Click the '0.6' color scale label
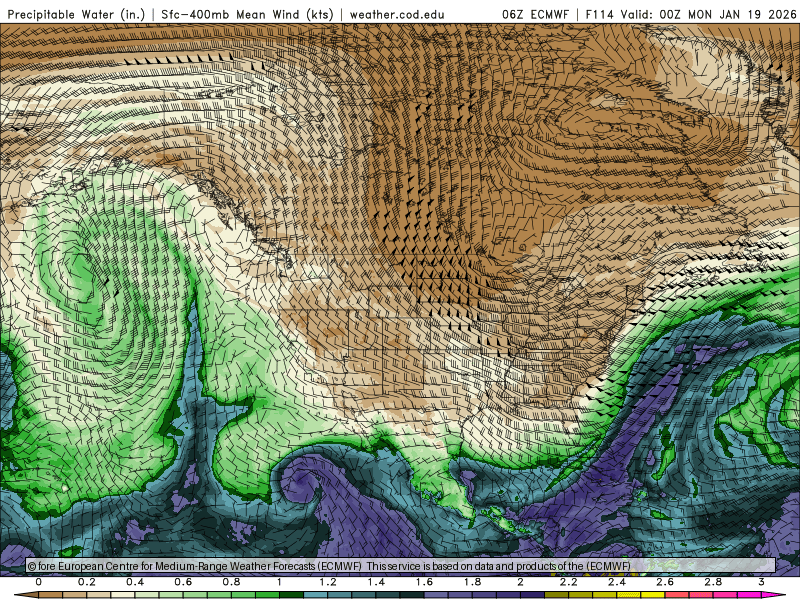 183,582
